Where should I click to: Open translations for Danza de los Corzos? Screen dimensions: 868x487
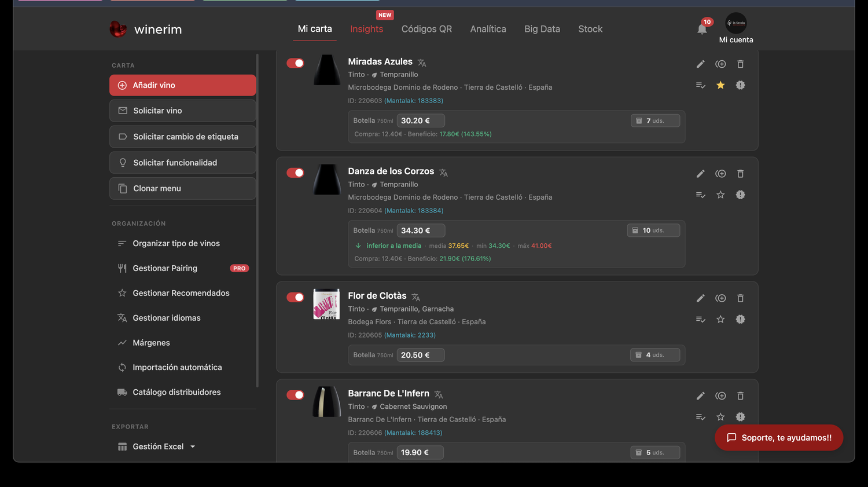[x=443, y=173]
